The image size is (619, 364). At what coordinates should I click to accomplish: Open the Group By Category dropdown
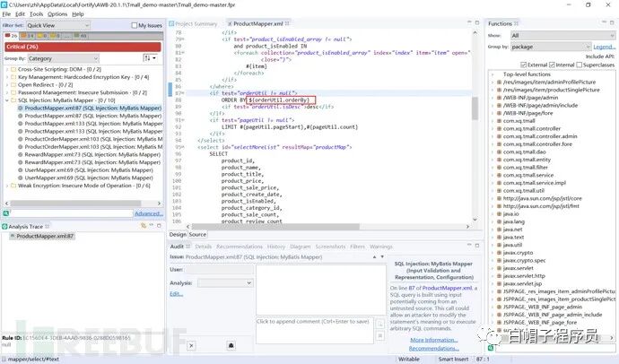tap(63, 58)
